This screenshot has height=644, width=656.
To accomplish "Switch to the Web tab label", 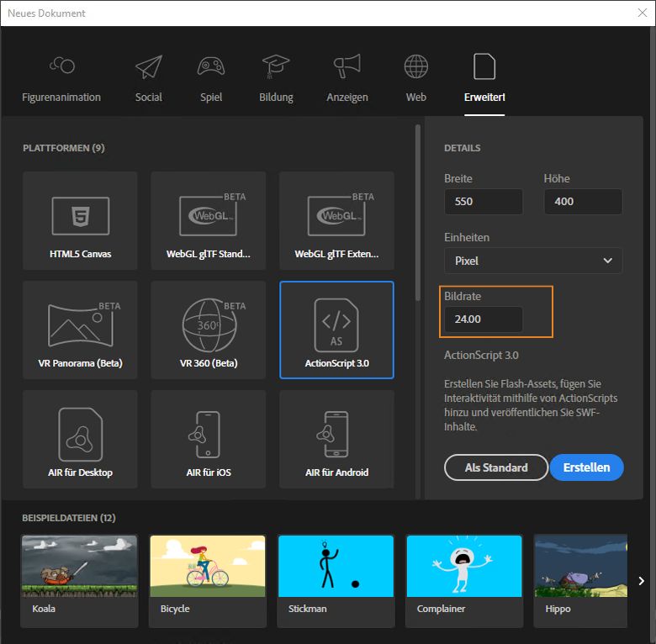I will [415, 97].
